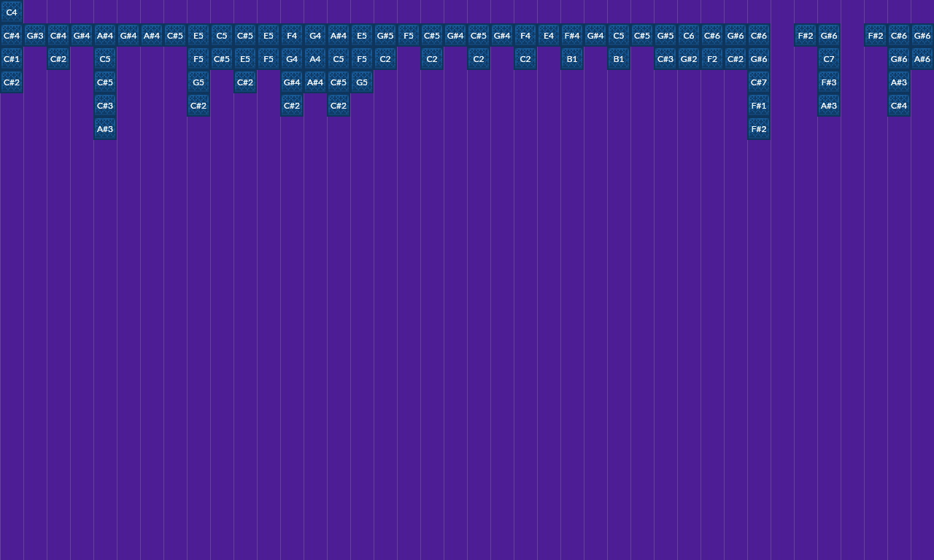934x560 pixels.
Task: Select the G#4 note between G4 and C#2
Action: 292,82
